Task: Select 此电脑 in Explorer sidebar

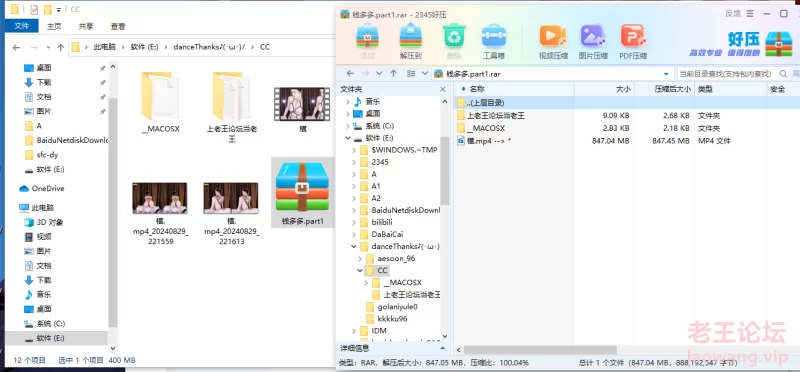Action: point(37,208)
